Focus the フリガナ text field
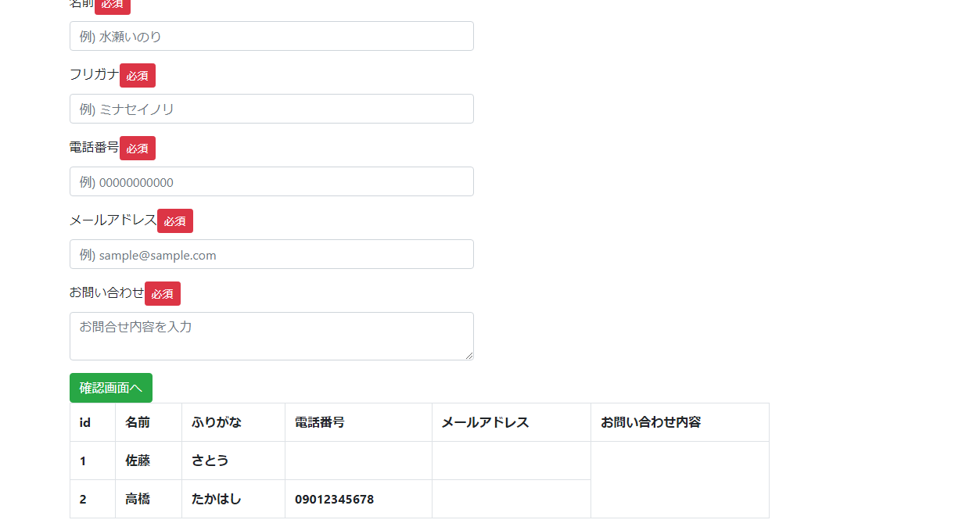The height and width of the screenshot is (527, 980). [271, 109]
